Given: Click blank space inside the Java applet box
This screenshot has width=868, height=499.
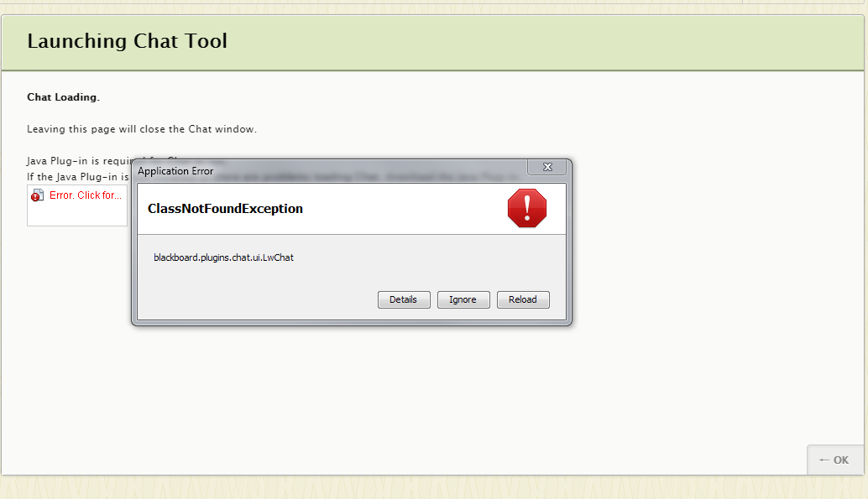Looking at the screenshot, I should 76,215.
